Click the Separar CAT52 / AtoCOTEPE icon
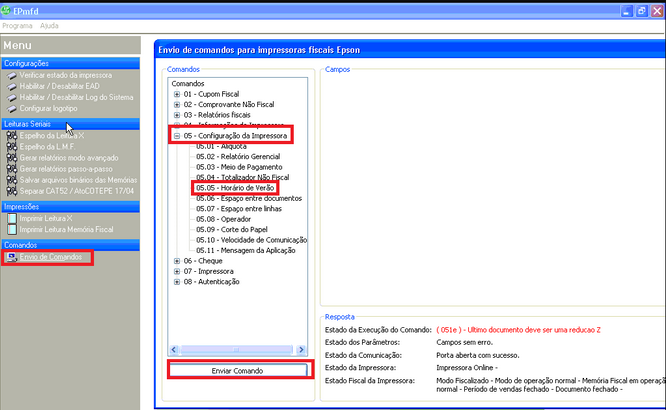Viewport: 666px width, 410px height. tap(11, 190)
